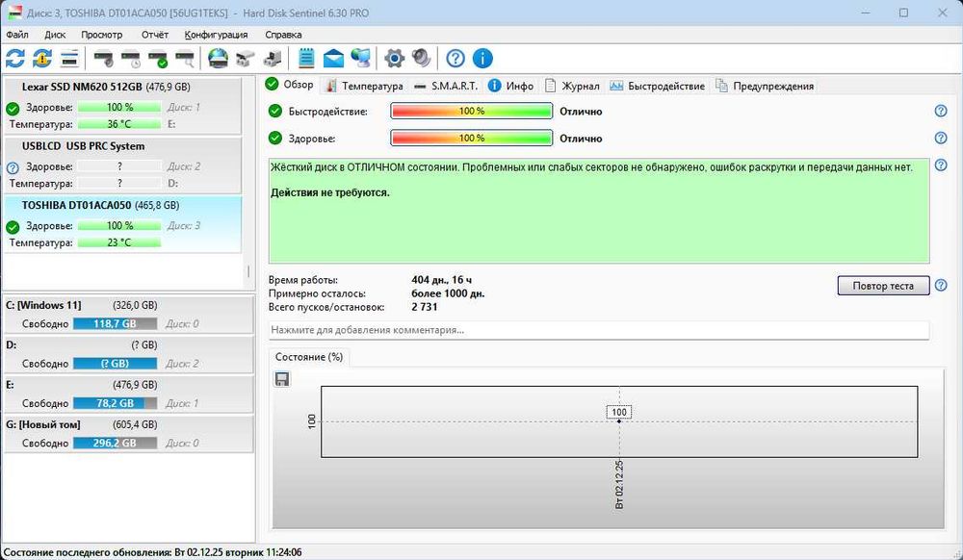Open settings via the gear icon
The image size is (963, 560).
coord(394,59)
